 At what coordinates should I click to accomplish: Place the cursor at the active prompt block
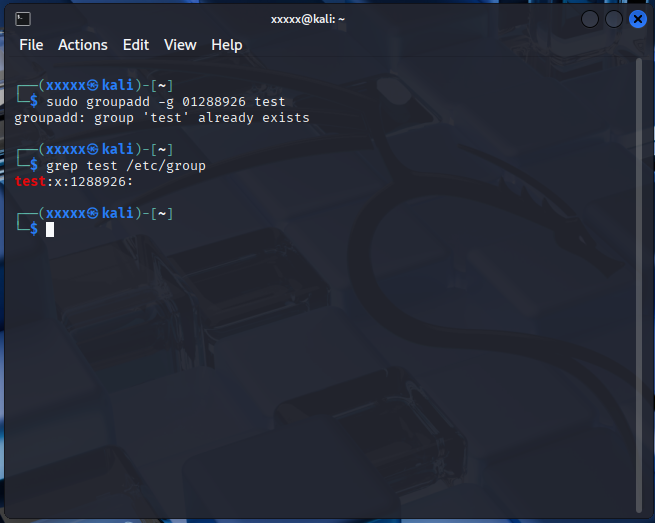[50, 230]
